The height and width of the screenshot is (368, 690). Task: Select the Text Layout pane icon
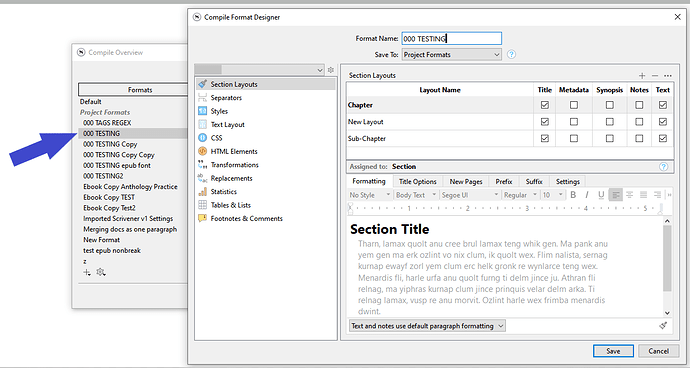click(x=202, y=125)
